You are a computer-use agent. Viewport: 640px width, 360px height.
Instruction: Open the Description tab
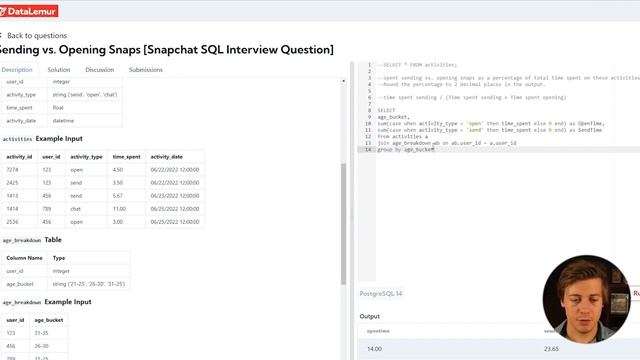[17, 70]
